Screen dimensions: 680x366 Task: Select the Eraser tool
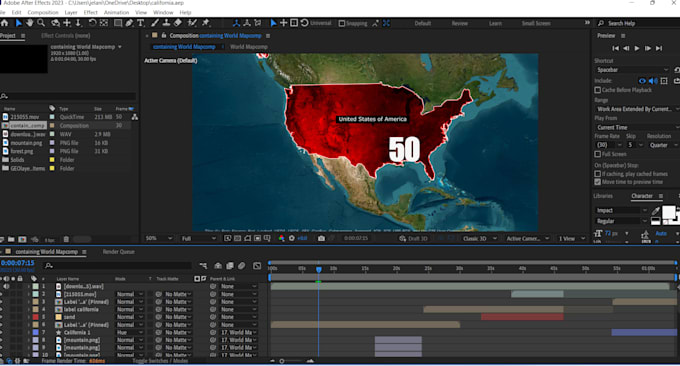[178, 23]
